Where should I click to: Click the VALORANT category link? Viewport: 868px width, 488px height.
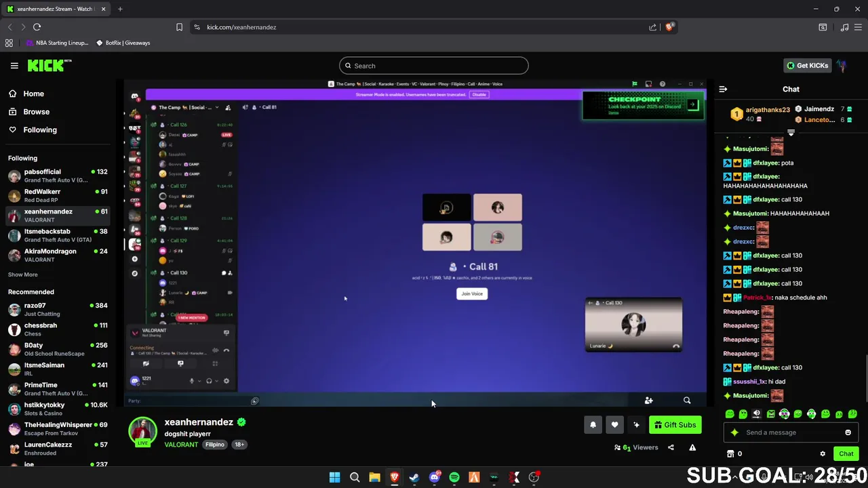coord(181,445)
